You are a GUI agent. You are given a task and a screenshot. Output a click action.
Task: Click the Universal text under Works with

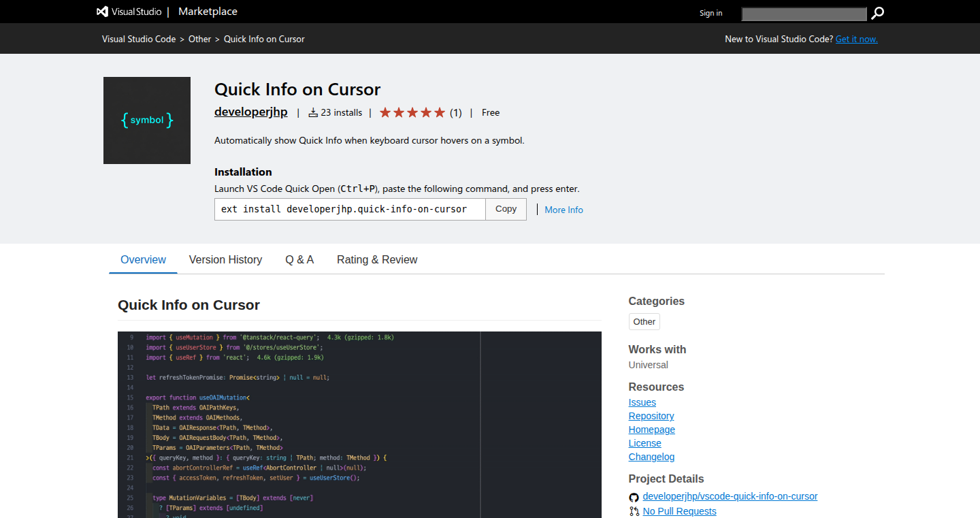[649, 365]
